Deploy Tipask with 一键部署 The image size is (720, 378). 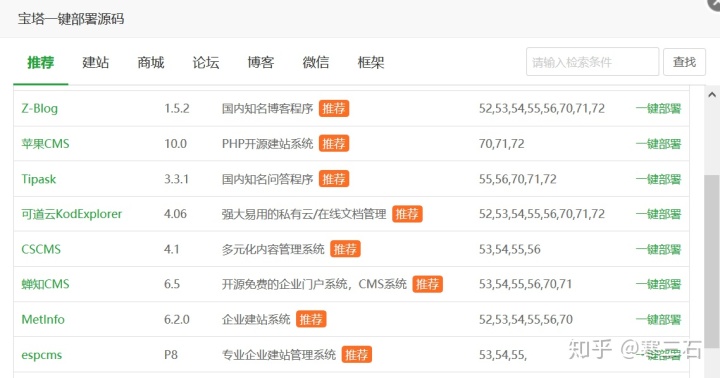point(658,179)
